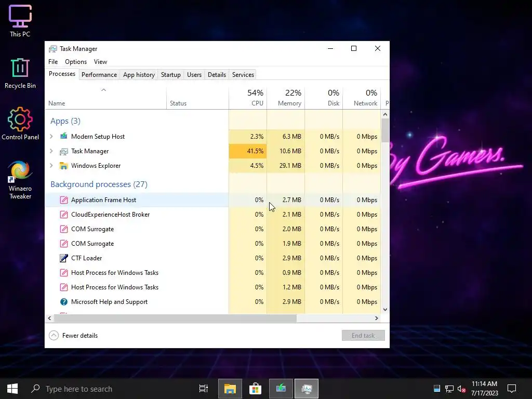This screenshot has width=532, height=399.
Task: Click the Task Manager taskbar button
Action: pos(307,389)
